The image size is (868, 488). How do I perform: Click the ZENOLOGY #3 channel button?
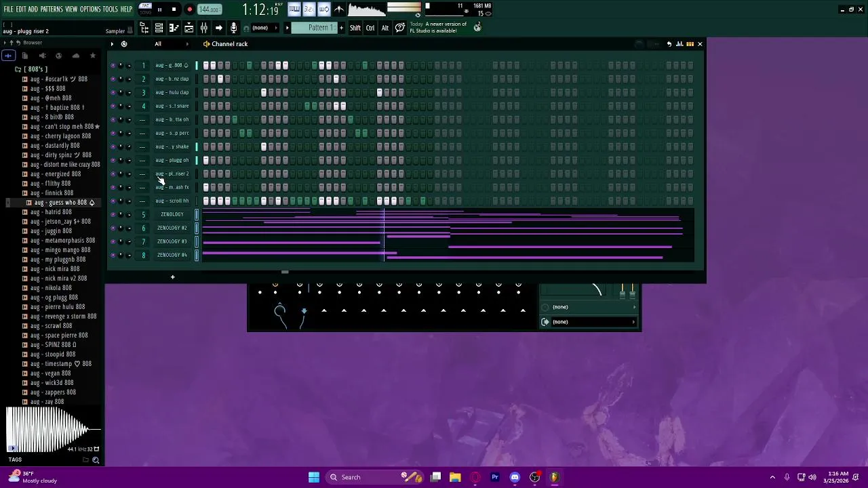[x=172, y=242]
